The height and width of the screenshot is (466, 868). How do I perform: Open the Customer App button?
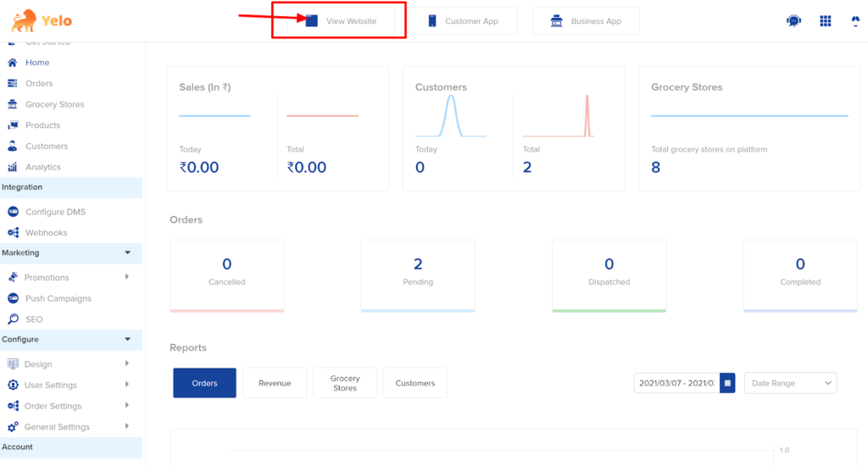point(463,21)
